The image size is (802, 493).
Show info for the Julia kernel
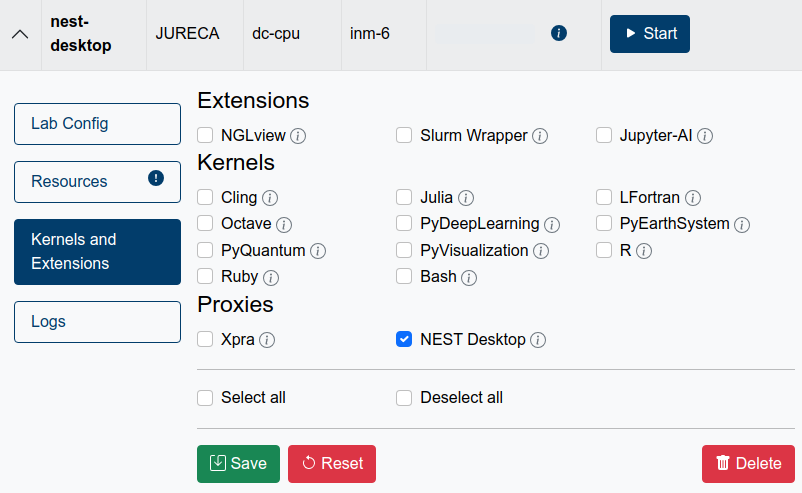[465, 198]
